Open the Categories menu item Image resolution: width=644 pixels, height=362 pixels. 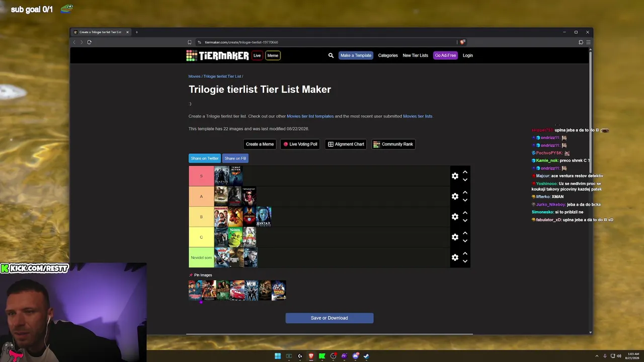(x=388, y=55)
